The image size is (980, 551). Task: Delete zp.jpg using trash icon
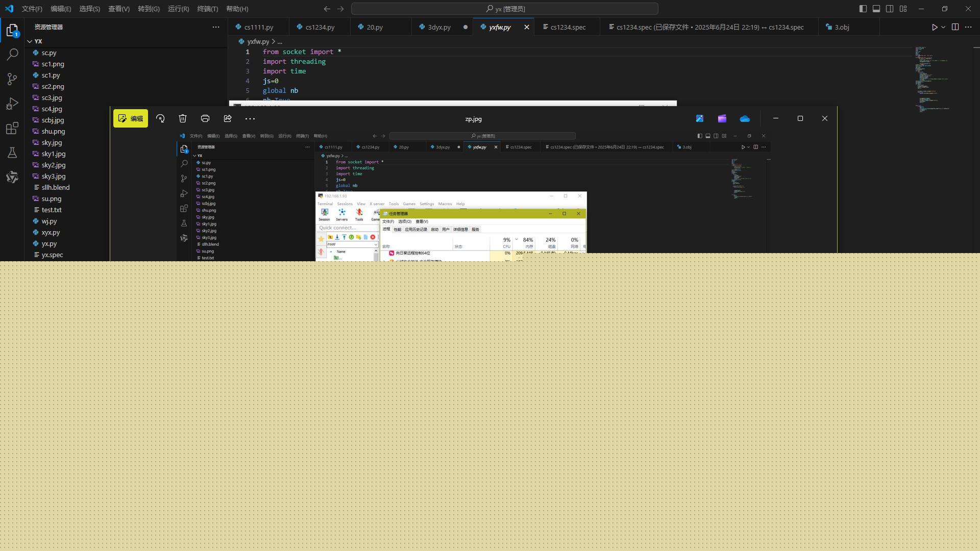183,118
